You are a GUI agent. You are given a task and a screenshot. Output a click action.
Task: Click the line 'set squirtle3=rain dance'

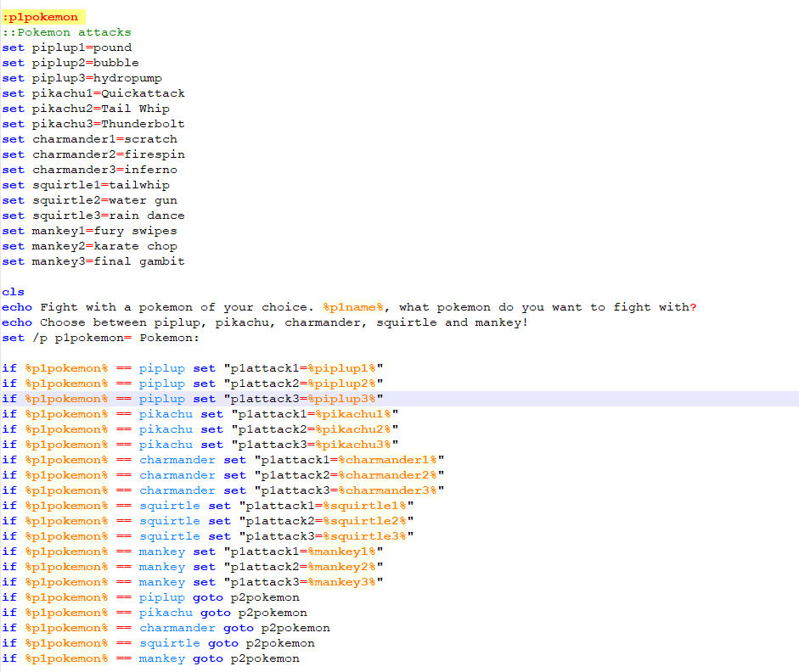pyautogui.click(x=93, y=216)
